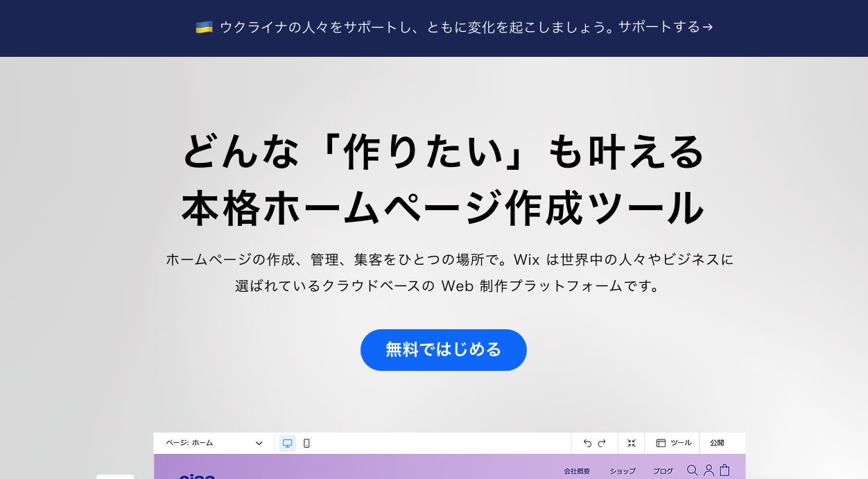Click the 公開 publish button

pos(717,443)
